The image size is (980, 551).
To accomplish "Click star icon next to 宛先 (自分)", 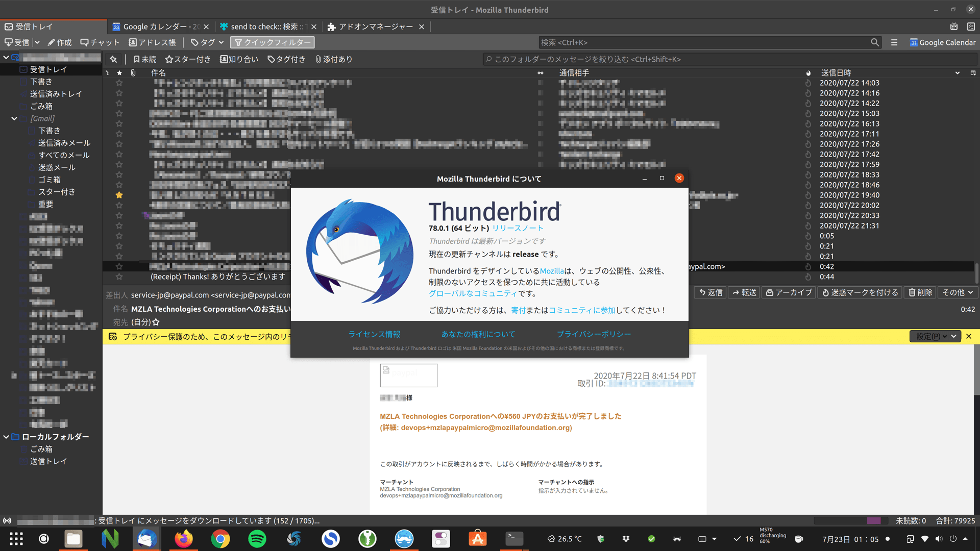I will coord(156,322).
